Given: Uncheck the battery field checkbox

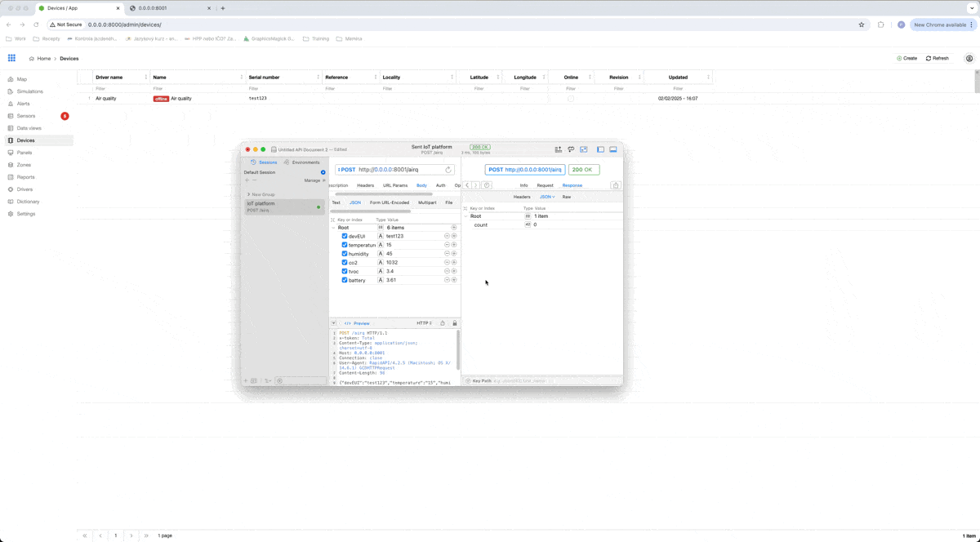Looking at the screenshot, I should click(345, 280).
